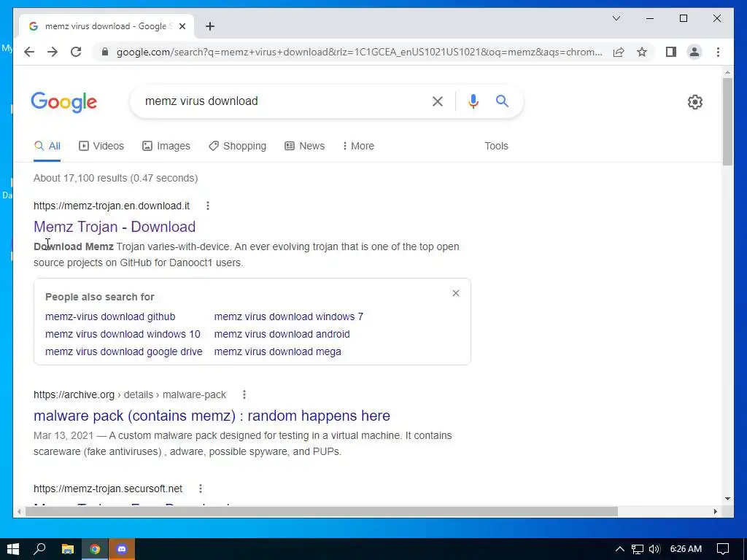The height and width of the screenshot is (560, 747).
Task: Click into the search field text
Action: point(201,101)
